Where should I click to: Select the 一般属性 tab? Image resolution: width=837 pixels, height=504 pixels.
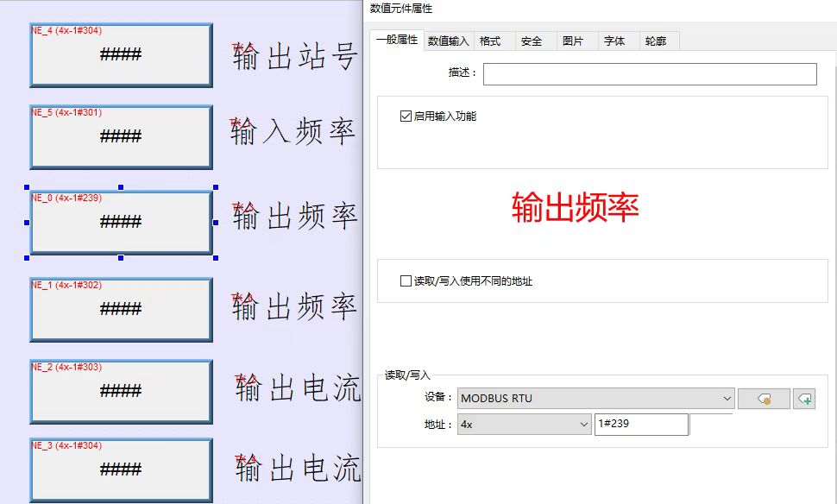(397, 41)
